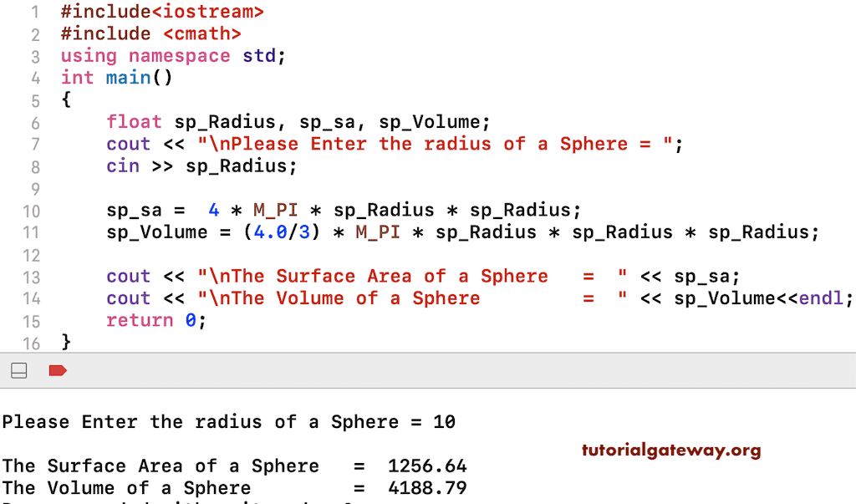Click the float keyword on line 6
The image size is (856, 504).
click(134, 121)
